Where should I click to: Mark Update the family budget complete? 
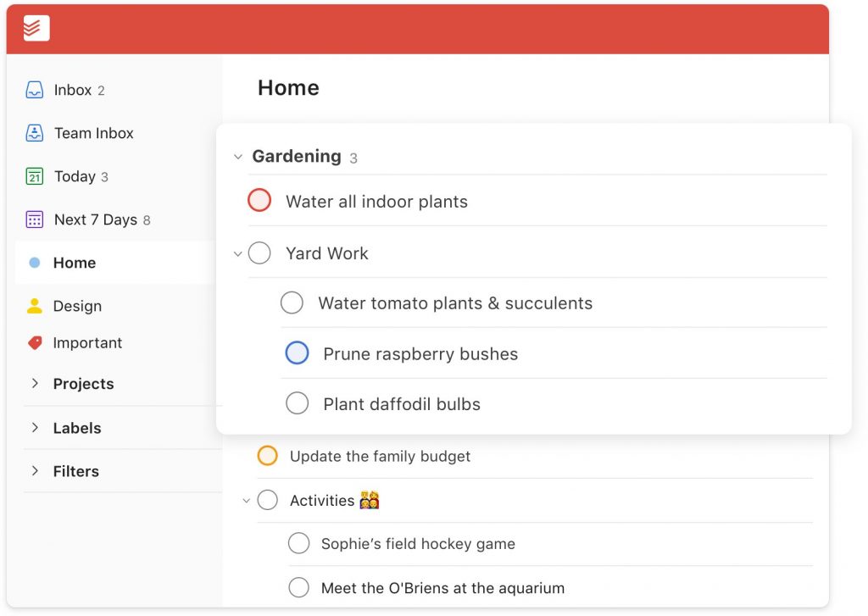[x=268, y=456]
